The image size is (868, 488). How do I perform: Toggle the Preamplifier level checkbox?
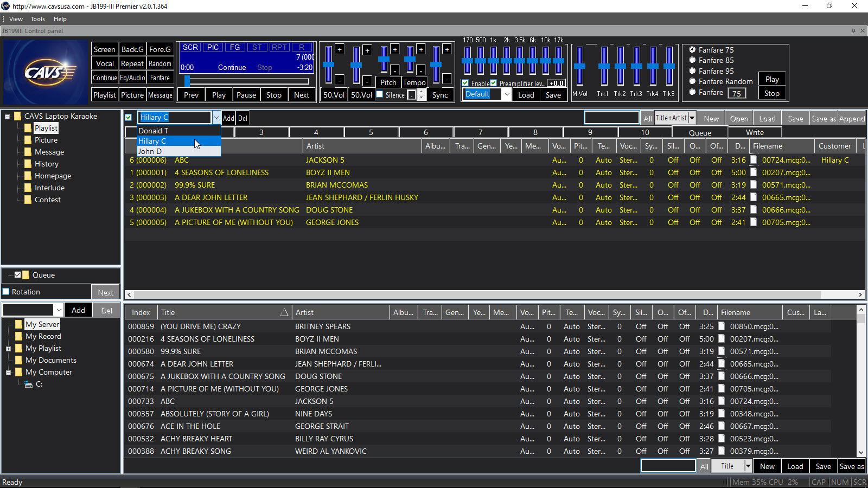pos(494,83)
